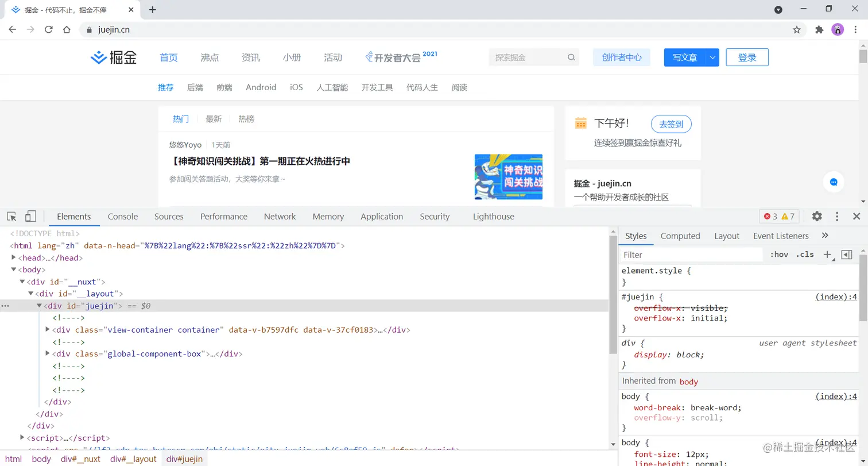Open the Performance tab
This screenshot has width=868, height=466.
coord(224,217)
